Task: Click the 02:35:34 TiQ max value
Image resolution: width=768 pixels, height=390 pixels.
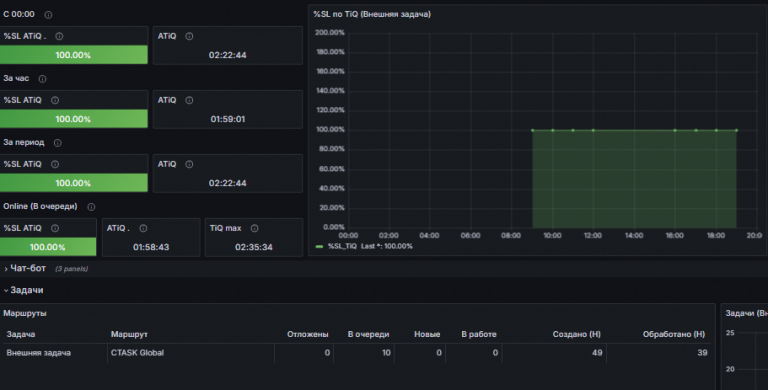Action: [254, 247]
